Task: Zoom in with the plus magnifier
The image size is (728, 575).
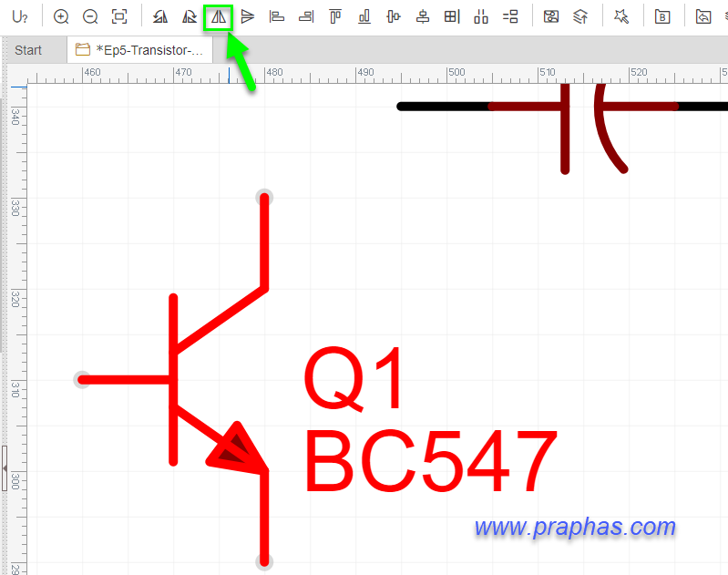Action: pyautogui.click(x=61, y=17)
